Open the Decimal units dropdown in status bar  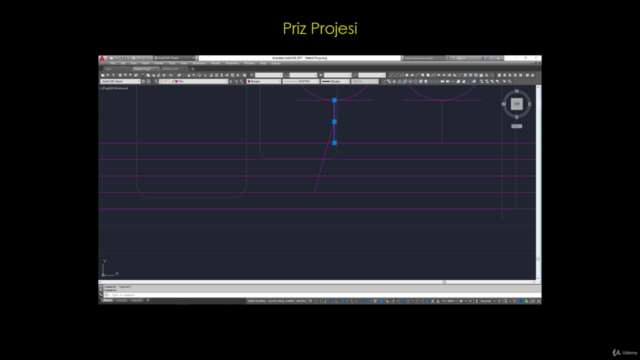click(x=486, y=301)
